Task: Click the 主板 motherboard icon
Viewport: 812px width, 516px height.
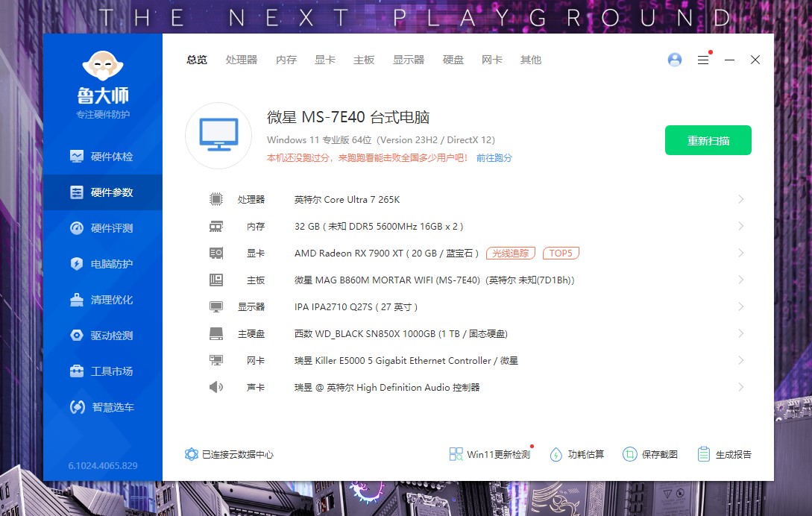Action: coord(216,280)
